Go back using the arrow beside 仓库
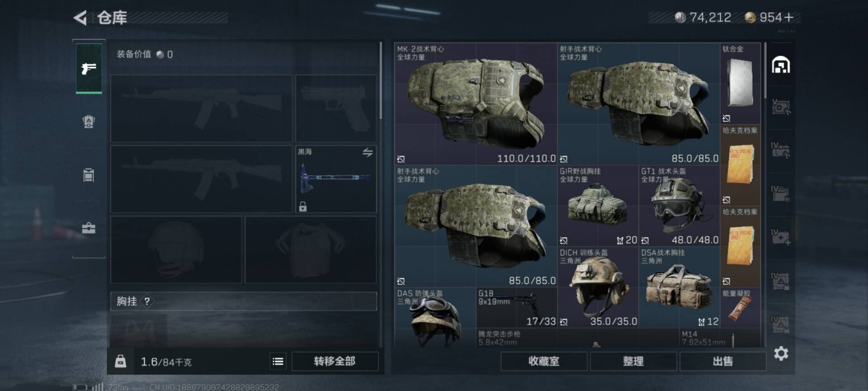This screenshot has height=391, width=868. point(80,18)
